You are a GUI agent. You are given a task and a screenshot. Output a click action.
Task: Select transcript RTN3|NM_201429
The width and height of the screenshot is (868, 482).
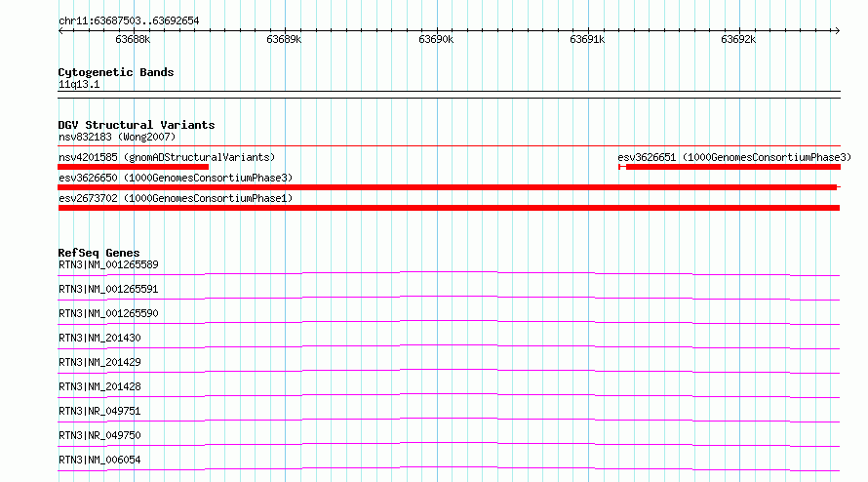point(99,362)
